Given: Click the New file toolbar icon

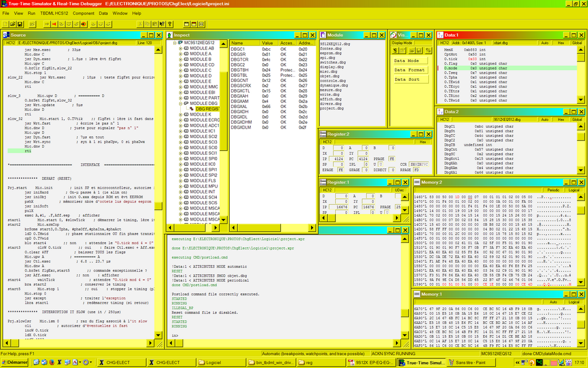Looking at the screenshot, I should point(6,24).
